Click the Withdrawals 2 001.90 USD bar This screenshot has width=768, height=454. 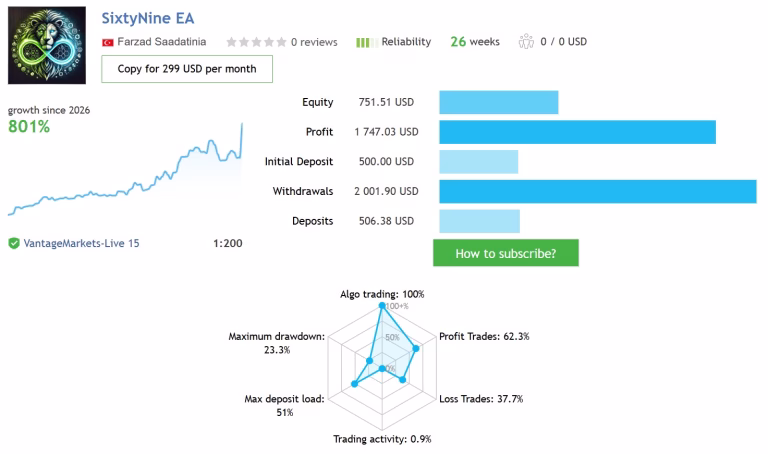(598, 191)
